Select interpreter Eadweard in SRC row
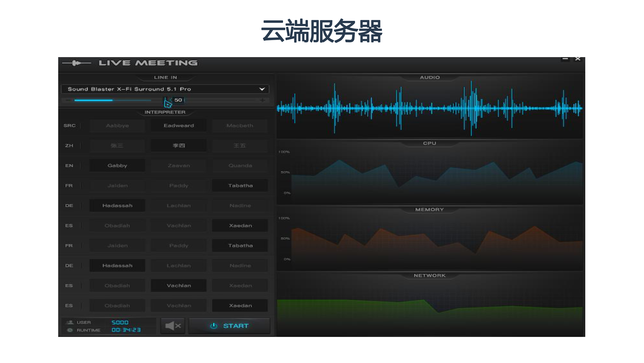Viewport: 644px width, 363px height. [179, 125]
